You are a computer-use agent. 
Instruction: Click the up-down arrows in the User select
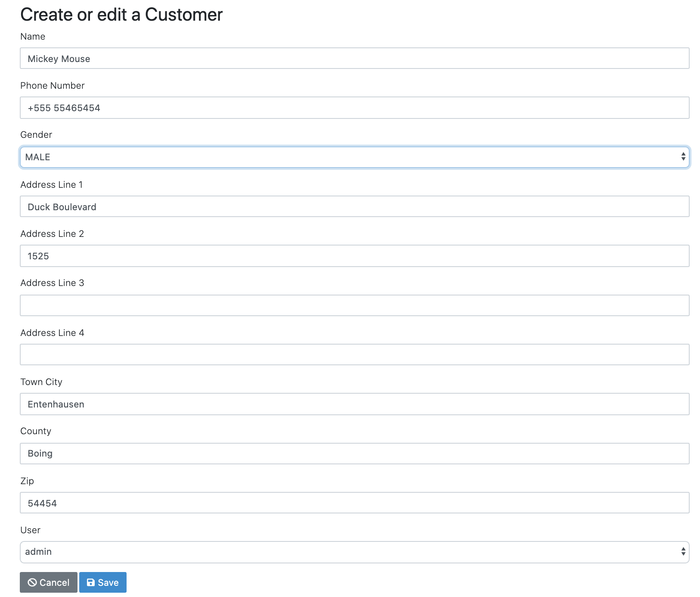683,552
